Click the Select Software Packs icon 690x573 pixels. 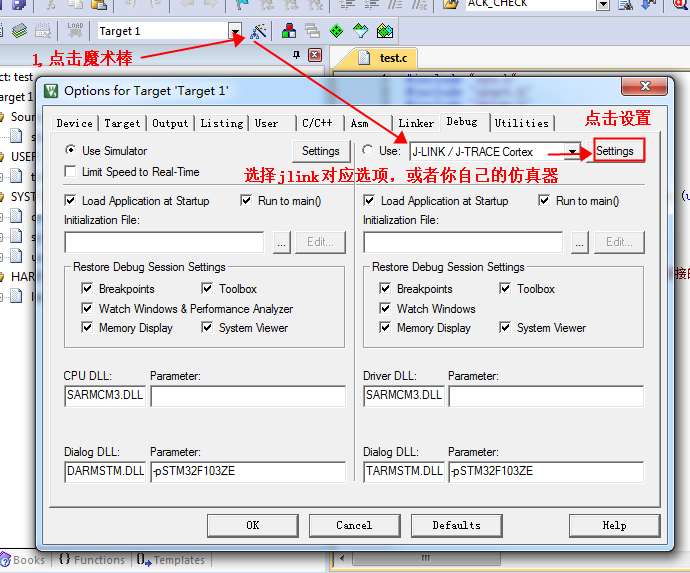(361, 31)
